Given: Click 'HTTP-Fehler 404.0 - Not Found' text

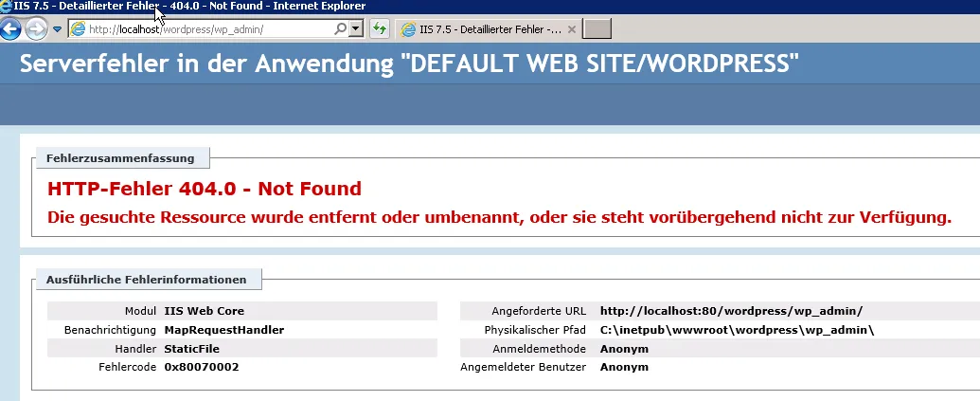Looking at the screenshot, I should 205,189.
